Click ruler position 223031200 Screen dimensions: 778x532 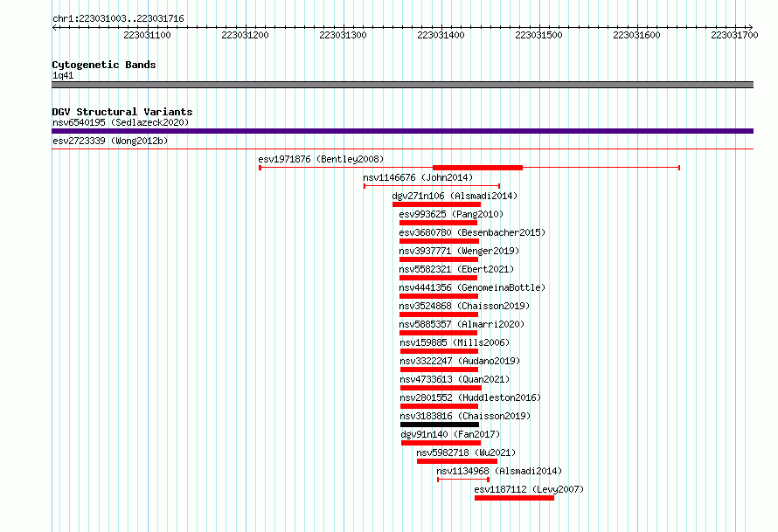tap(245, 35)
